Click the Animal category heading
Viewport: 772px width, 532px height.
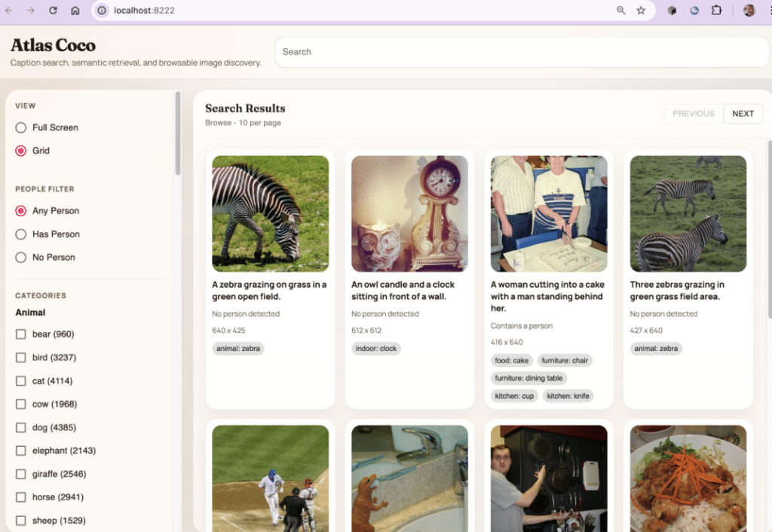coord(30,313)
